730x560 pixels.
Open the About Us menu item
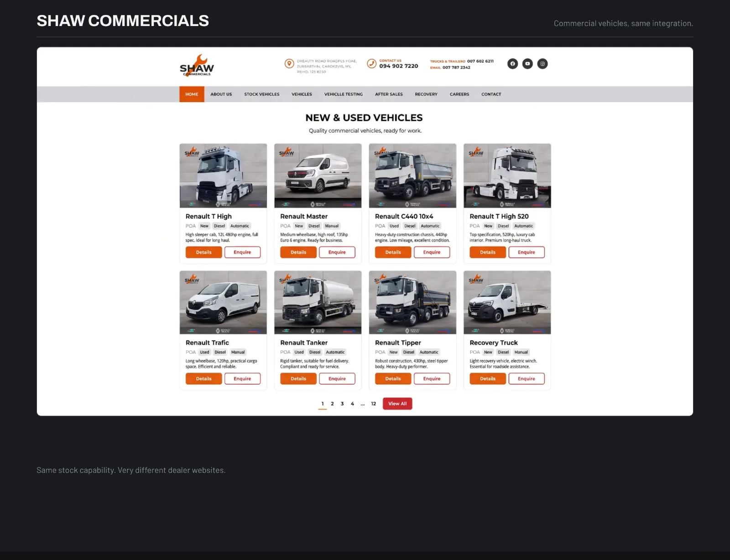tap(221, 94)
